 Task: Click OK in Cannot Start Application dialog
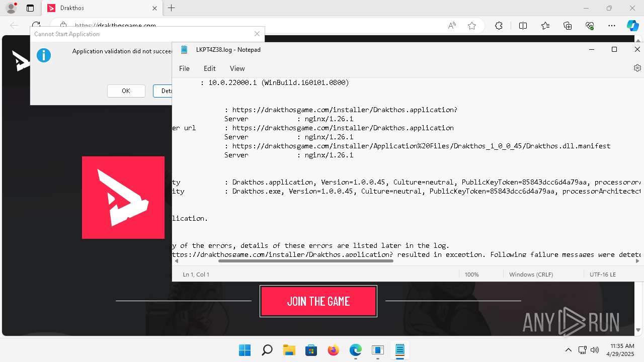tap(126, 91)
